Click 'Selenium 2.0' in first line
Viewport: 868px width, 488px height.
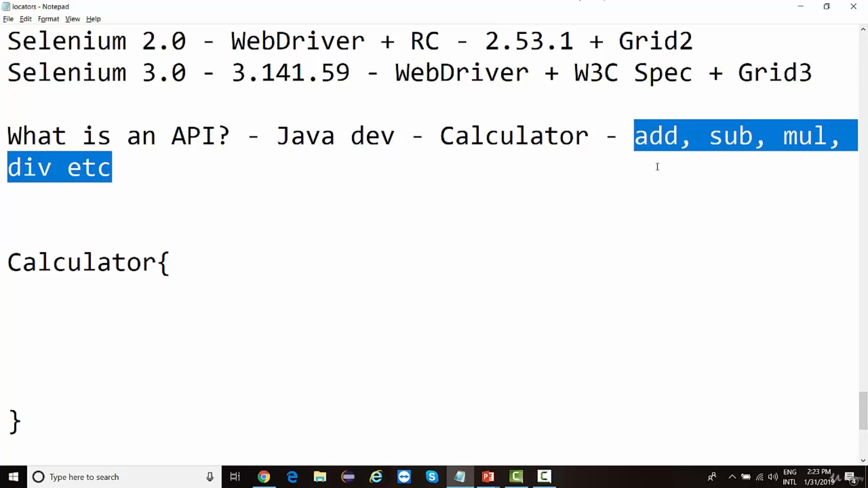(x=97, y=41)
